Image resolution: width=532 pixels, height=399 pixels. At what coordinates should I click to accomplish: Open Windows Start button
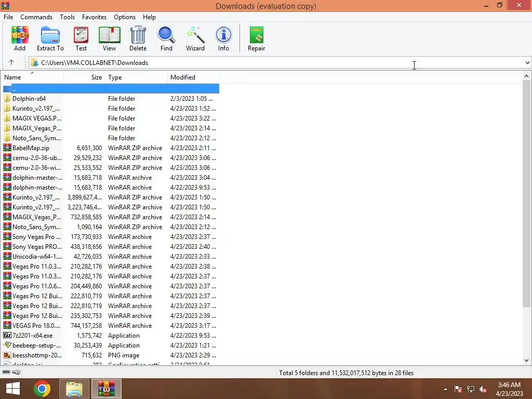point(13,389)
